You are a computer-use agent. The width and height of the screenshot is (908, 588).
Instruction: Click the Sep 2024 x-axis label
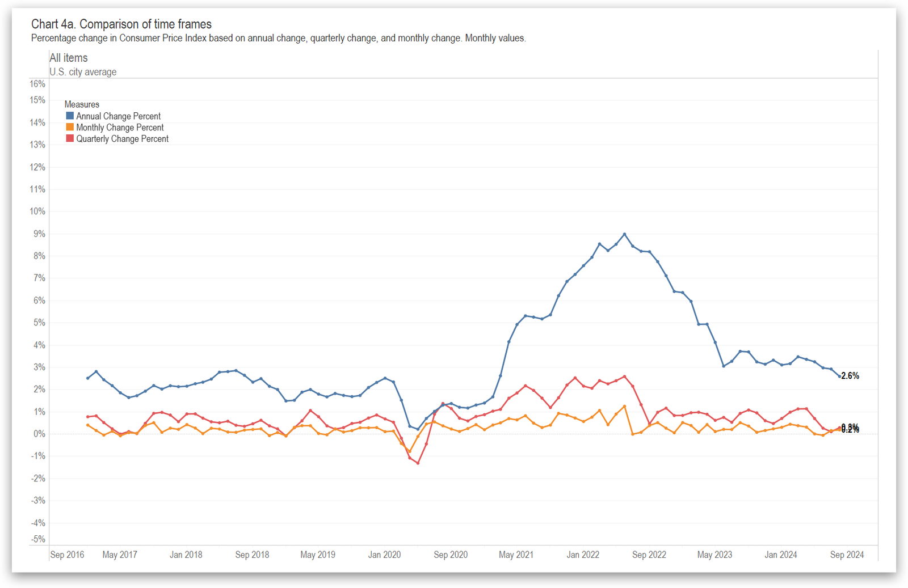847,555
